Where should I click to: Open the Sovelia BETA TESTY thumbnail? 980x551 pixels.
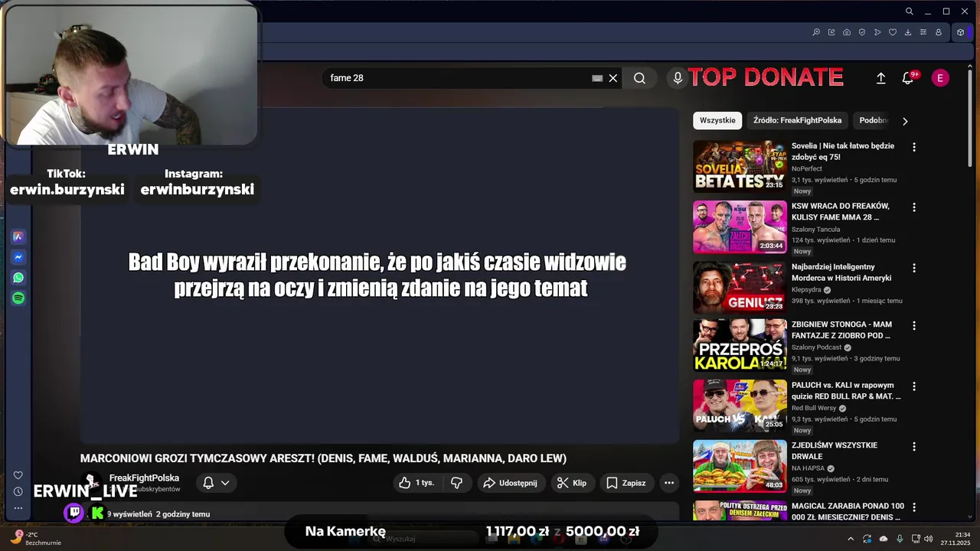(x=740, y=166)
